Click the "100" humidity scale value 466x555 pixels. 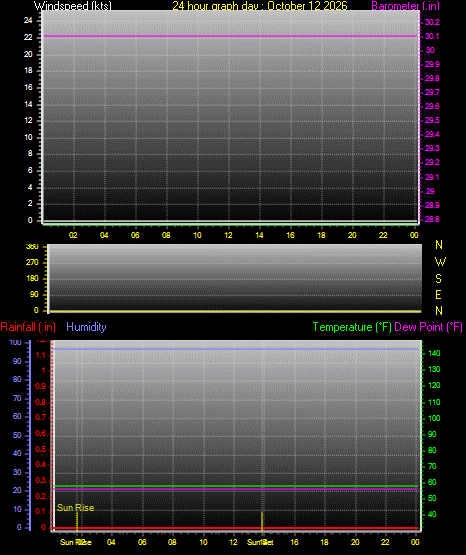coord(16,343)
